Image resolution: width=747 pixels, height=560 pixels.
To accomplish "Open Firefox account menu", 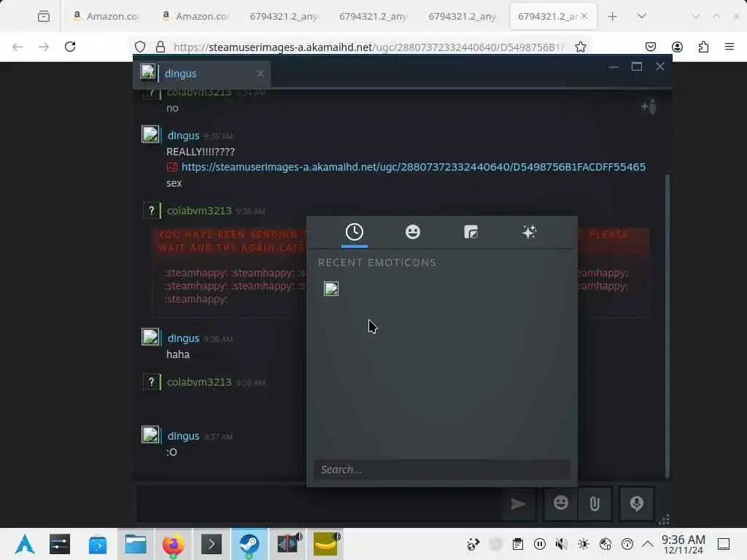I will pyautogui.click(x=677, y=47).
